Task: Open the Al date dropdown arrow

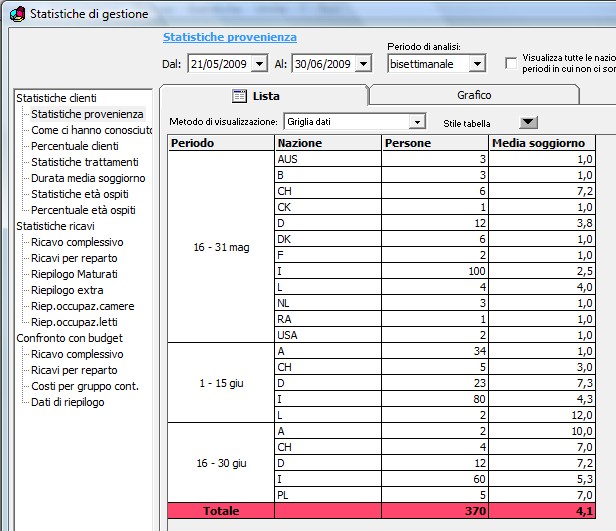Action: [x=363, y=64]
